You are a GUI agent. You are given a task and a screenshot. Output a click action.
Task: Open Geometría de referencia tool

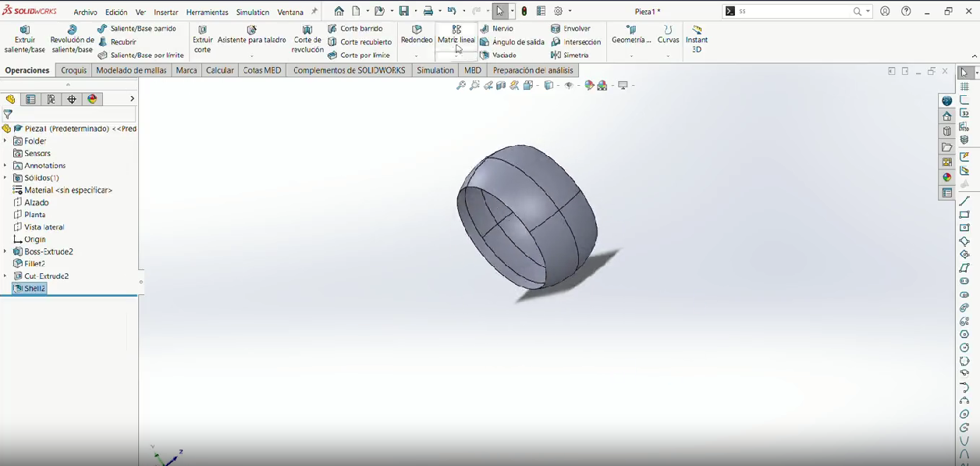pyautogui.click(x=631, y=35)
